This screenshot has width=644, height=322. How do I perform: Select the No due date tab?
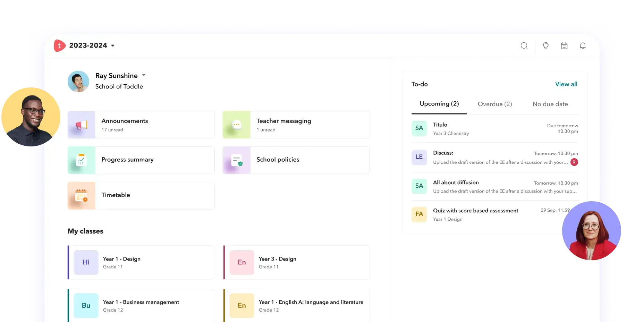coord(550,104)
